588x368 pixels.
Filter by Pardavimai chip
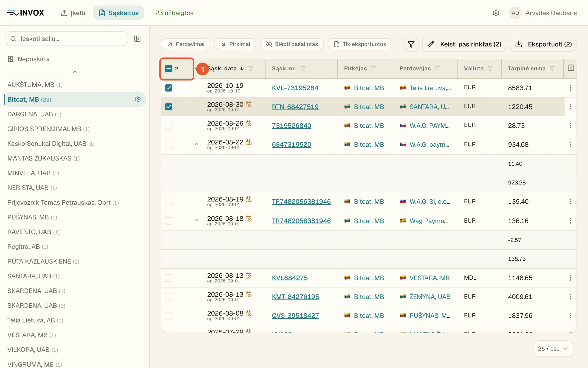click(186, 44)
